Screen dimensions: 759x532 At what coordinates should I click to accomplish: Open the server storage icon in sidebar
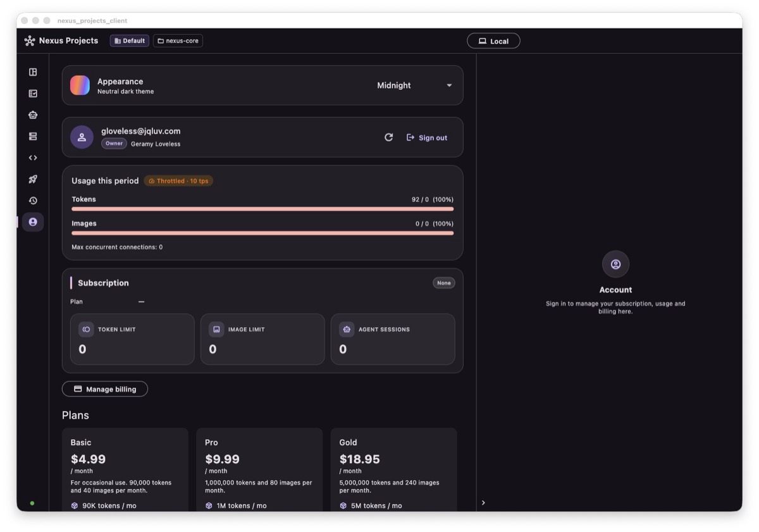33,137
